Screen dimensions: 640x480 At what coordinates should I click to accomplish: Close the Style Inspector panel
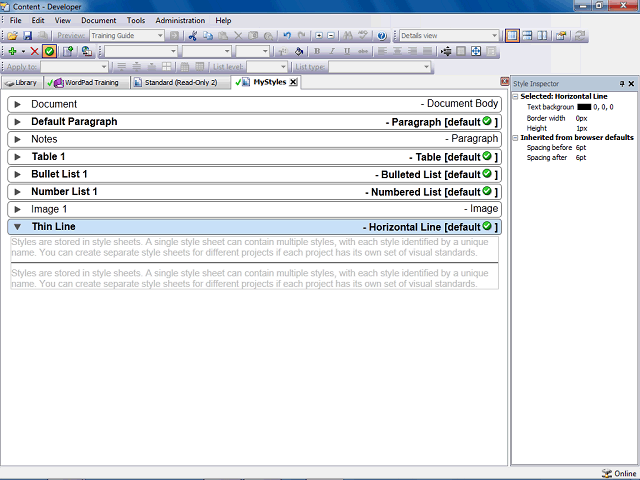point(631,84)
